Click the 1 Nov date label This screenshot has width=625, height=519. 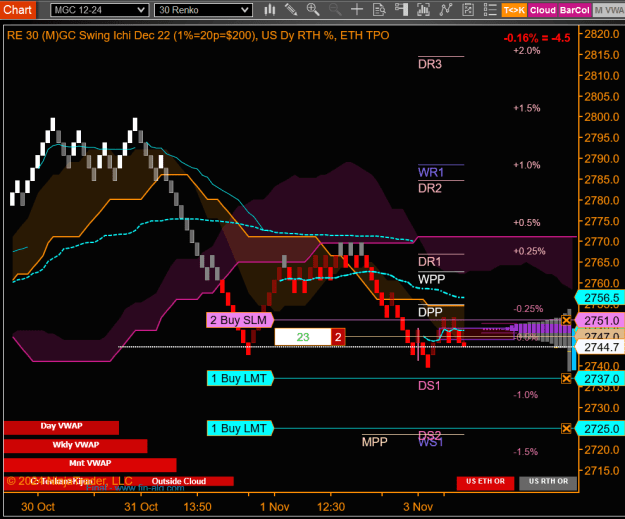274,507
